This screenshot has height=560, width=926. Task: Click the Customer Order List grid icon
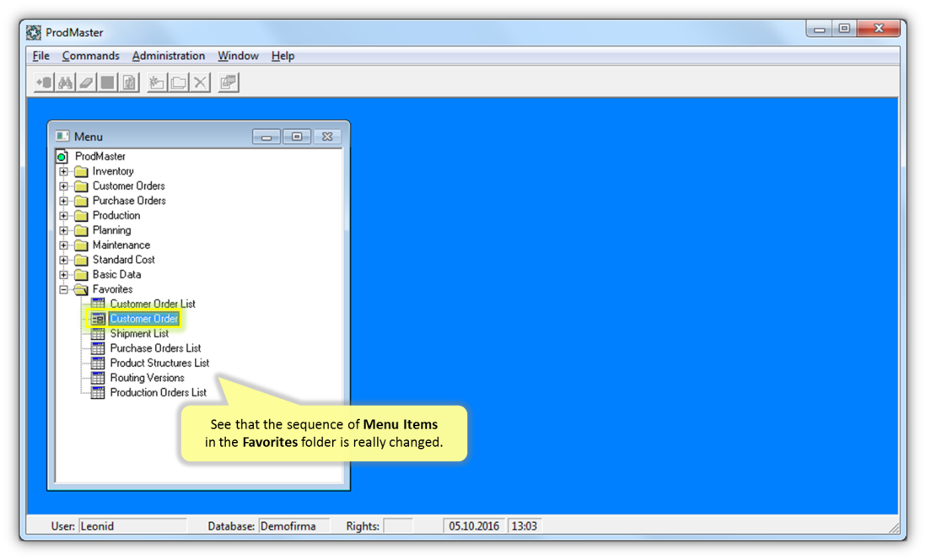[x=98, y=304]
